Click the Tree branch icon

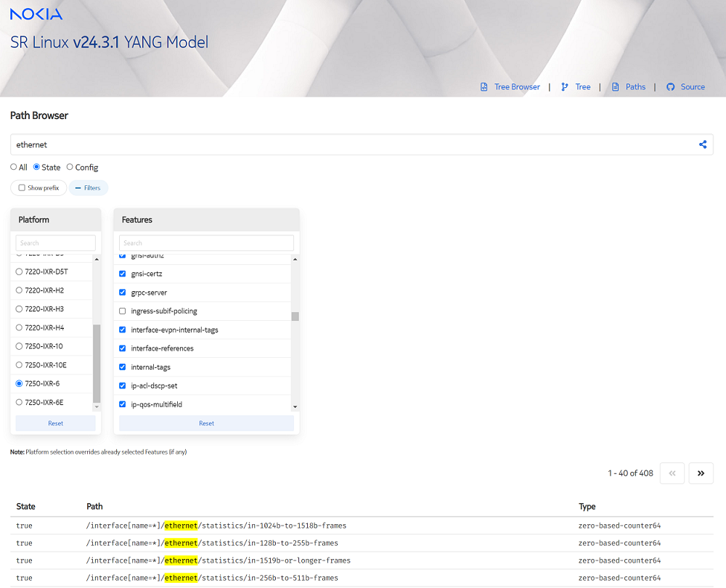coord(565,87)
